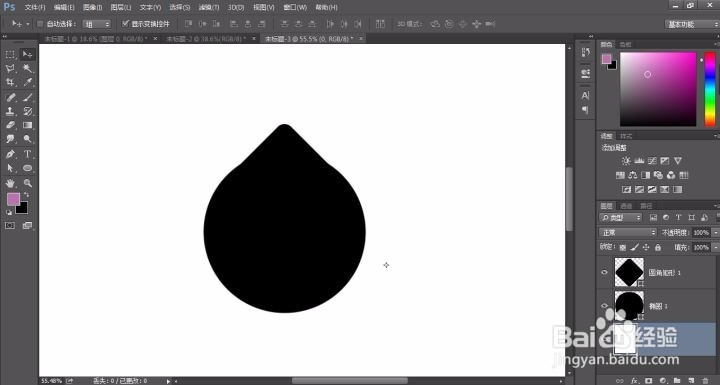
Task: Add a Color Balance adjustment
Action: 633,175
